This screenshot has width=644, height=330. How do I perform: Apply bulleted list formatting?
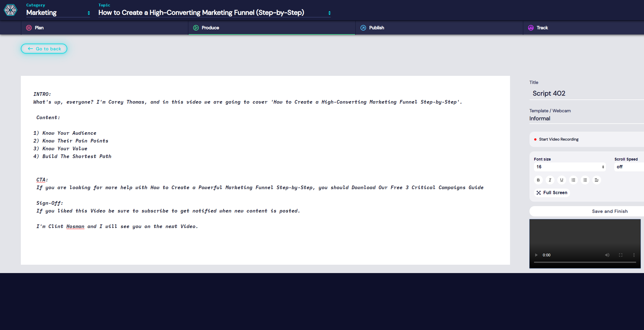pyautogui.click(x=585, y=180)
